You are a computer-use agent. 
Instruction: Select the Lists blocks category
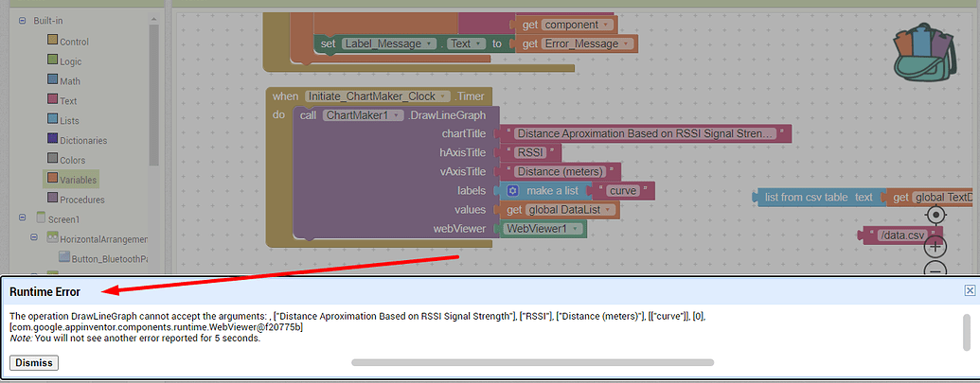[x=69, y=120]
